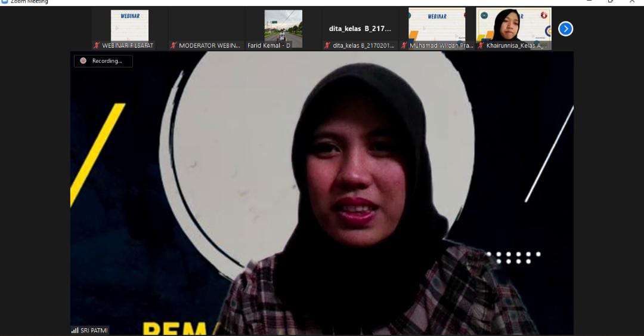Click the signal strength icon beside SRI PATMI
This screenshot has width=644, height=336.
point(75,330)
